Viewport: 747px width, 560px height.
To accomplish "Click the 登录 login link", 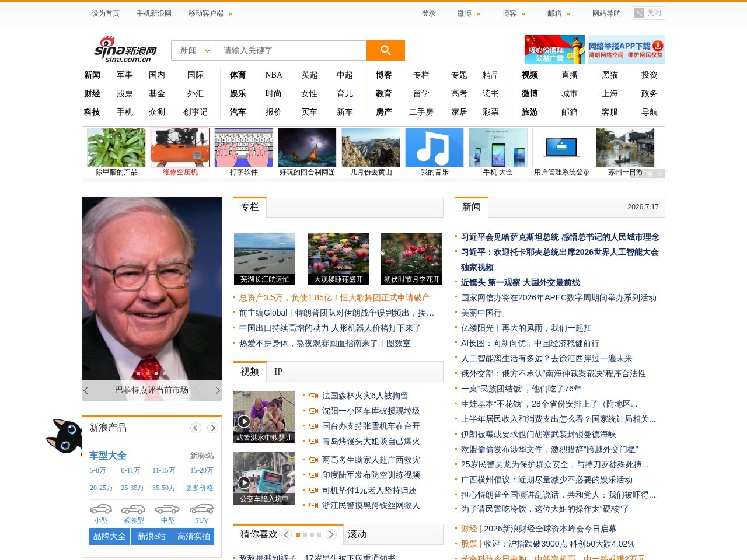I will click(x=428, y=13).
